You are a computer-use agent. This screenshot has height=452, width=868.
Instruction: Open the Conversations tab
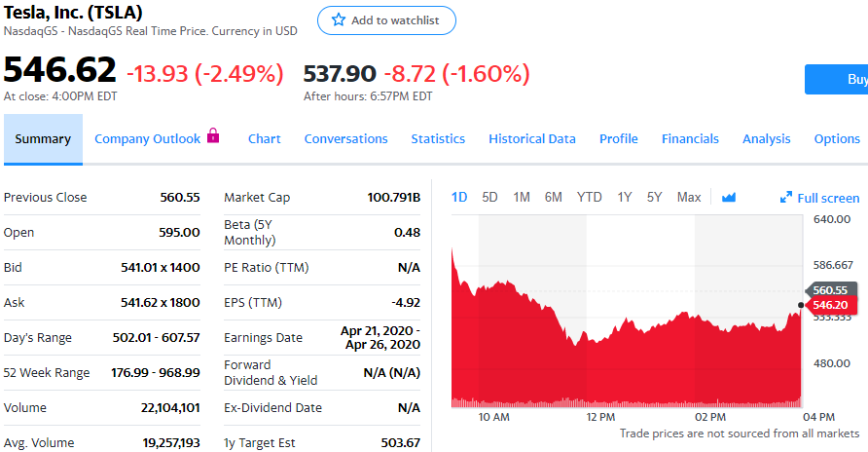click(x=345, y=139)
